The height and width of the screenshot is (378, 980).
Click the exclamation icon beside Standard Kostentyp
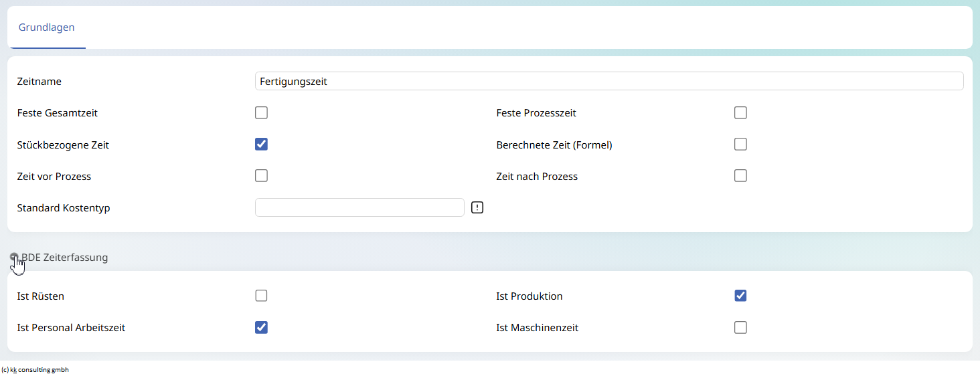point(477,207)
